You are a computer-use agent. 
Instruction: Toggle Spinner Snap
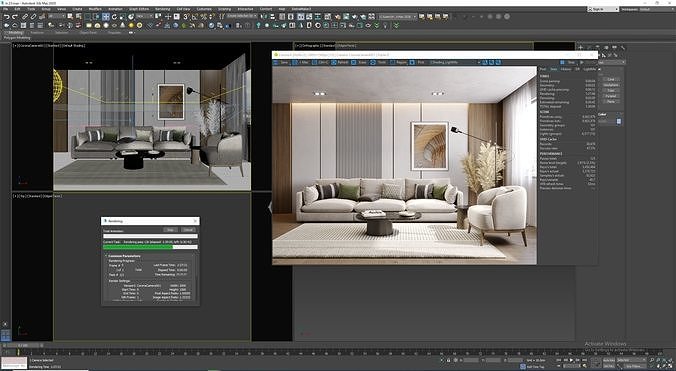tap(211, 17)
